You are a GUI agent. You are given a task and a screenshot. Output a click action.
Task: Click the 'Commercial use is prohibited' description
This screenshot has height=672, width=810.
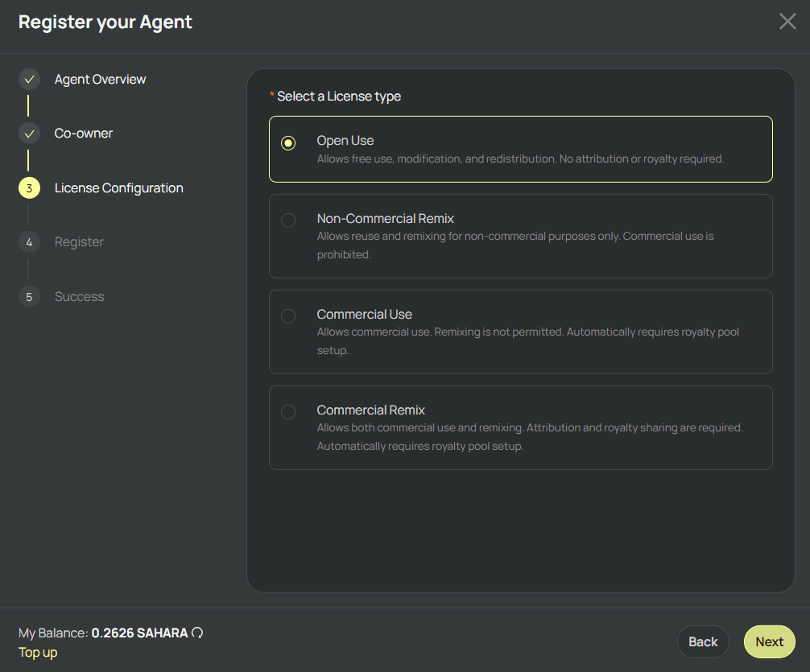tap(515, 245)
